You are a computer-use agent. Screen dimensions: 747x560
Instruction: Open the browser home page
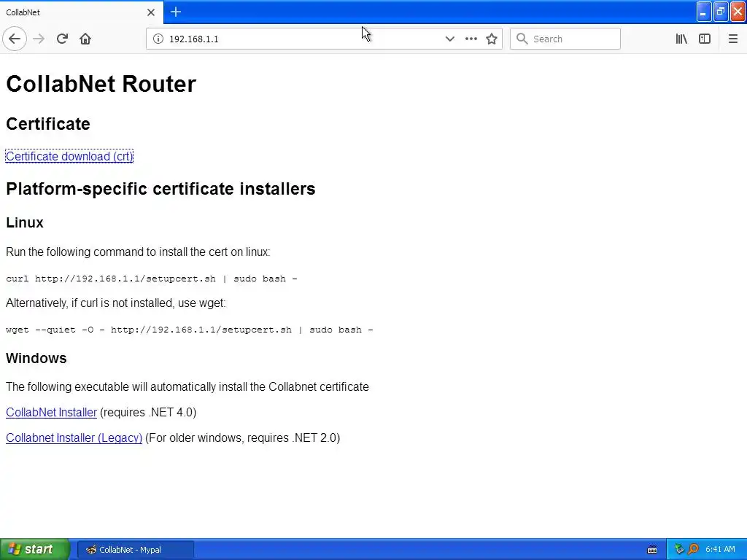tap(85, 39)
